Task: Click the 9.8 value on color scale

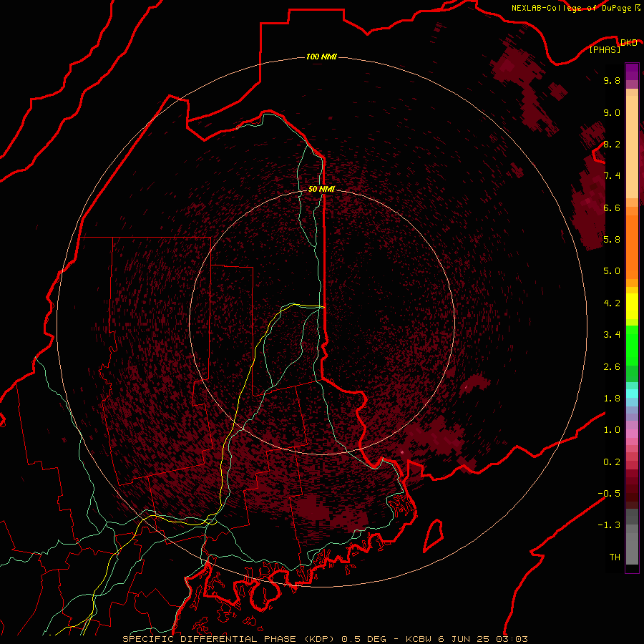Action: click(x=612, y=81)
